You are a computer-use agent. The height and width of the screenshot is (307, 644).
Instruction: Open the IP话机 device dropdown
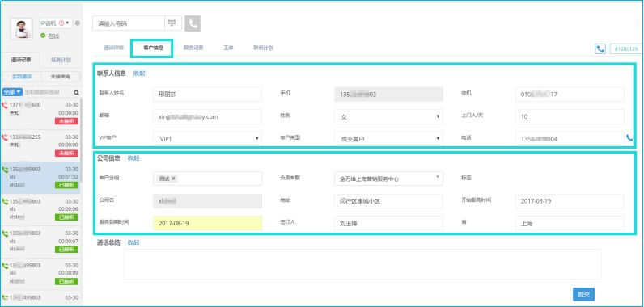tap(56, 23)
